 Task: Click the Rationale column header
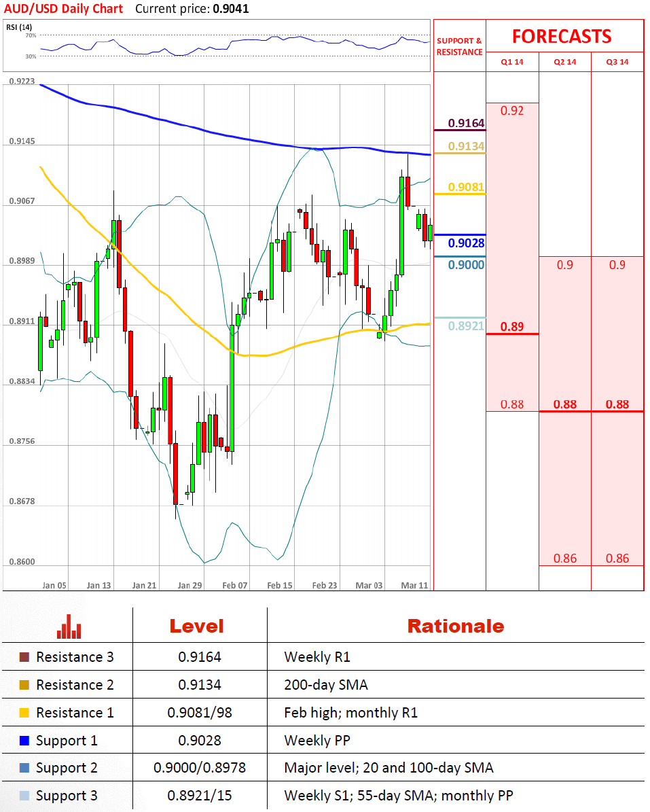(455, 626)
